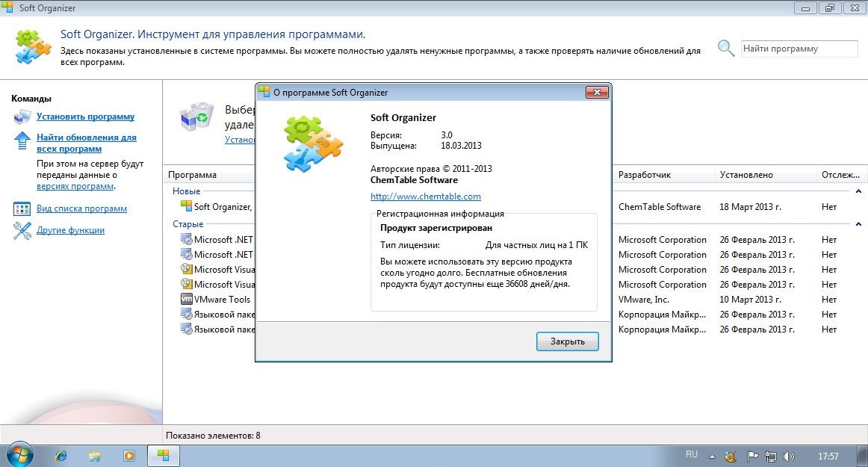The image size is (868, 467).
Task: Click the network icon in system tray
Action: pyautogui.click(x=771, y=457)
